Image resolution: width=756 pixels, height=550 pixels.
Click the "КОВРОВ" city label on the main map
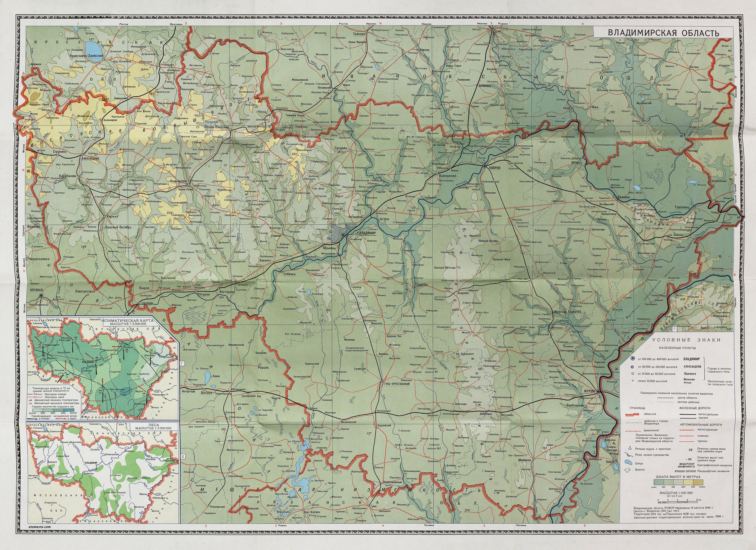pos(495,168)
